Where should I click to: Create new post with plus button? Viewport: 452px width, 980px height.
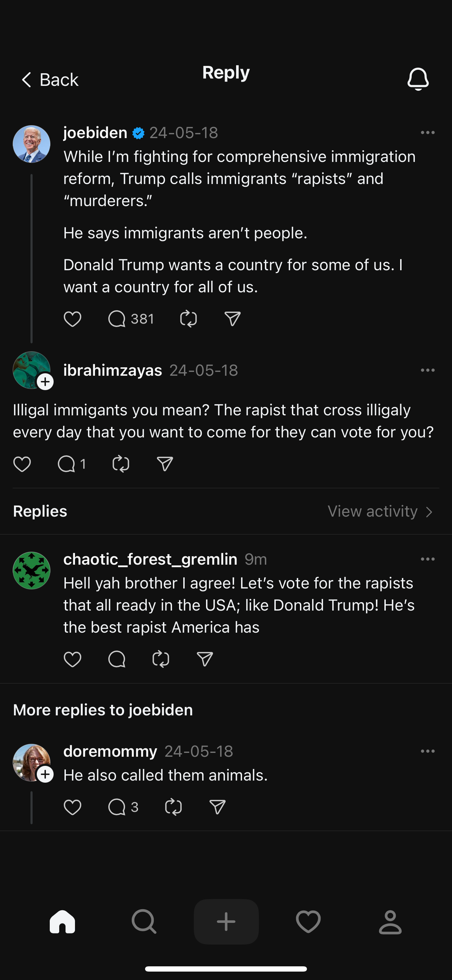226,922
